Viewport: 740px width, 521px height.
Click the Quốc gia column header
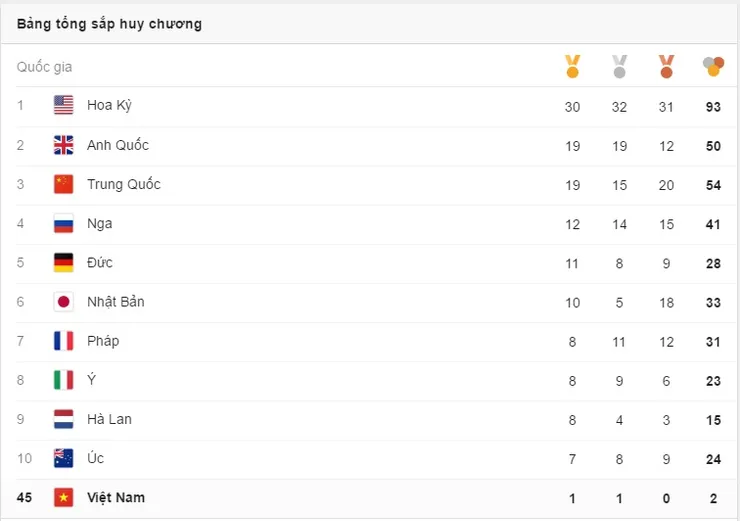pyautogui.click(x=44, y=67)
